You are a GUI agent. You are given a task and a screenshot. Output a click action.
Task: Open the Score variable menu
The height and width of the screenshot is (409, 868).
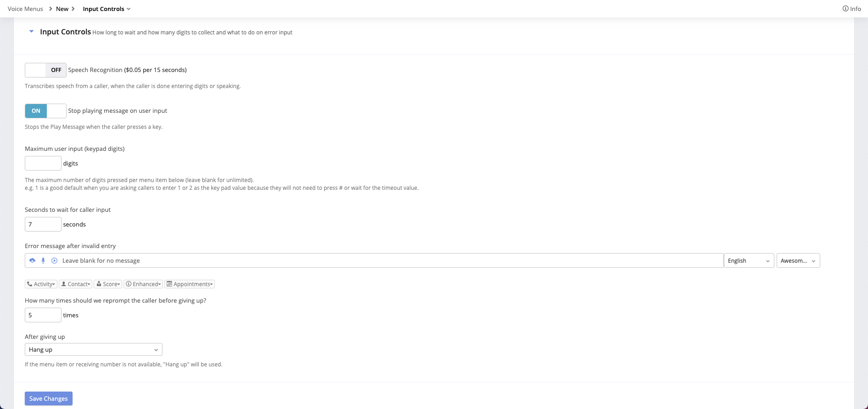click(x=108, y=284)
